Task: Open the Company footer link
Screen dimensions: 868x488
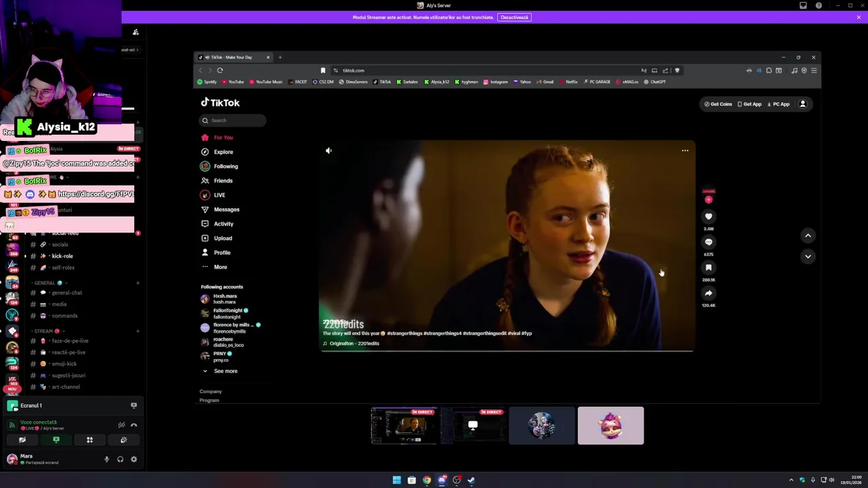Action: coord(210,391)
